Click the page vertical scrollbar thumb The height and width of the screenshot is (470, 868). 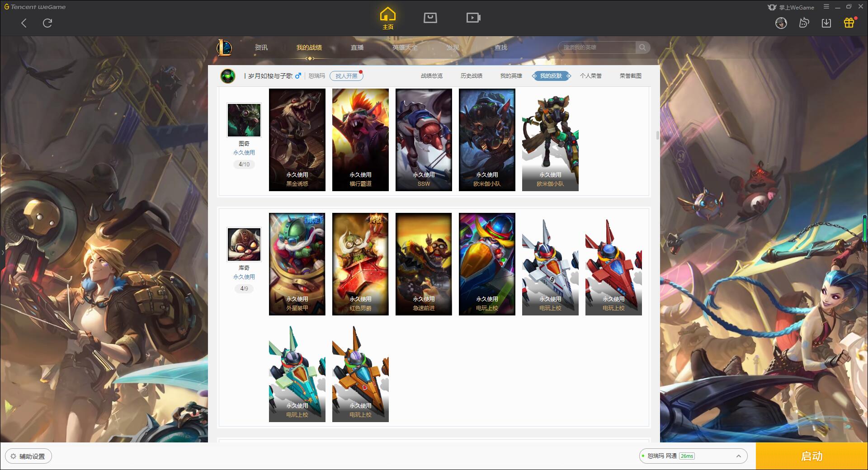click(657, 135)
